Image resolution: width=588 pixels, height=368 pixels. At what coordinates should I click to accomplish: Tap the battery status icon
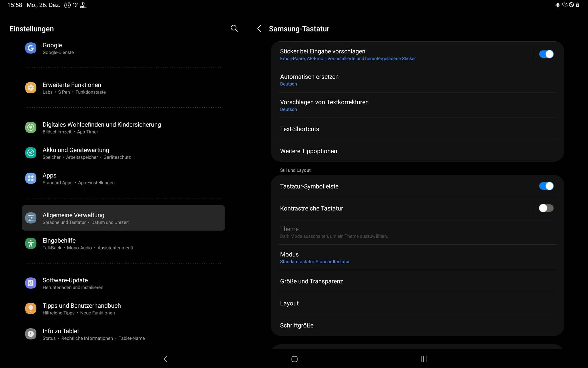coord(577,5)
